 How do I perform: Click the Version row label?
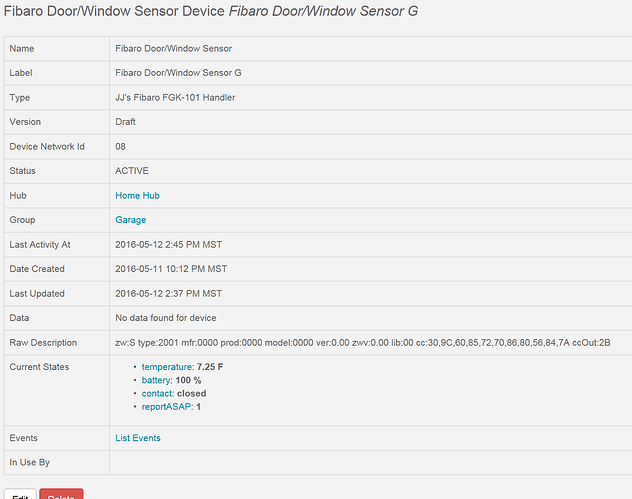click(25, 122)
